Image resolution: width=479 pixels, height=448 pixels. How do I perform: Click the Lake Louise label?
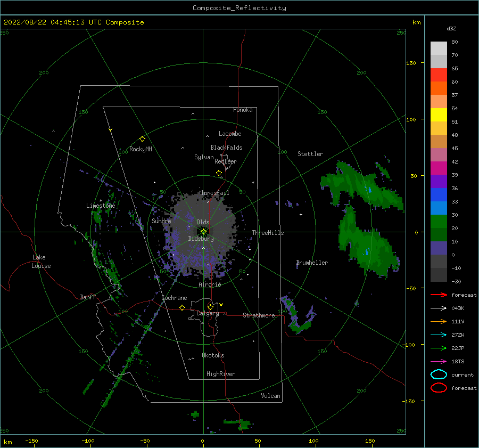click(42, 262)
